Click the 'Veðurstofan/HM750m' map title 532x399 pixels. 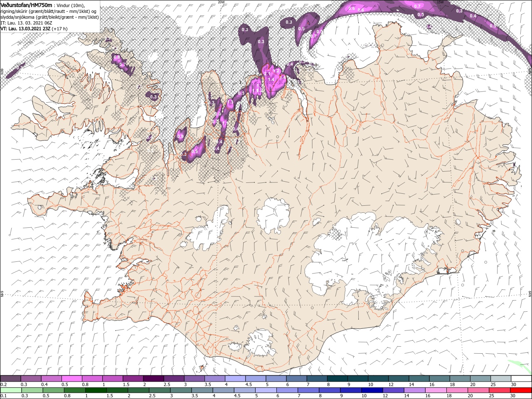coord(26,5)
